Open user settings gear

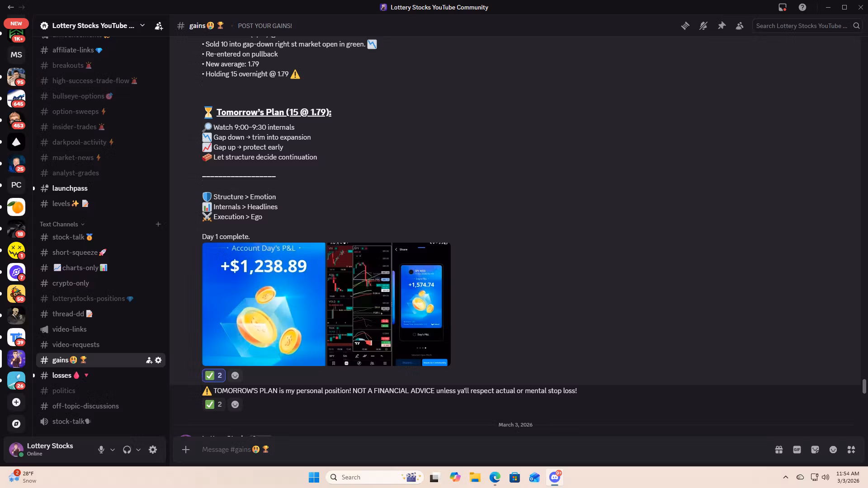[153, 450]
